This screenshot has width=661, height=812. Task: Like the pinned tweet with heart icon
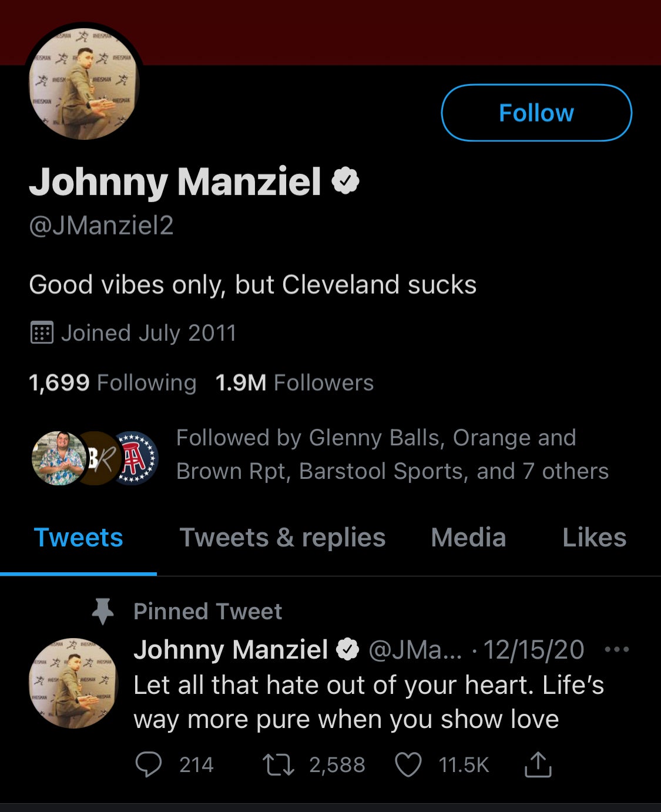(408, 765)
